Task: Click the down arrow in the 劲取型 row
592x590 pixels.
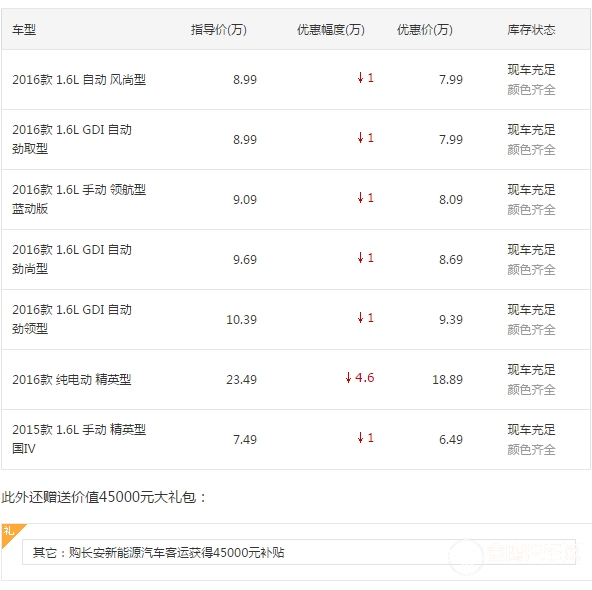Action: (x=361, y=138)
